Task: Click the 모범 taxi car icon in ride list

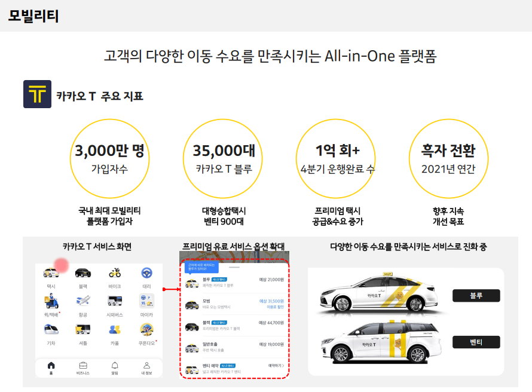Action: pos(192,305)
